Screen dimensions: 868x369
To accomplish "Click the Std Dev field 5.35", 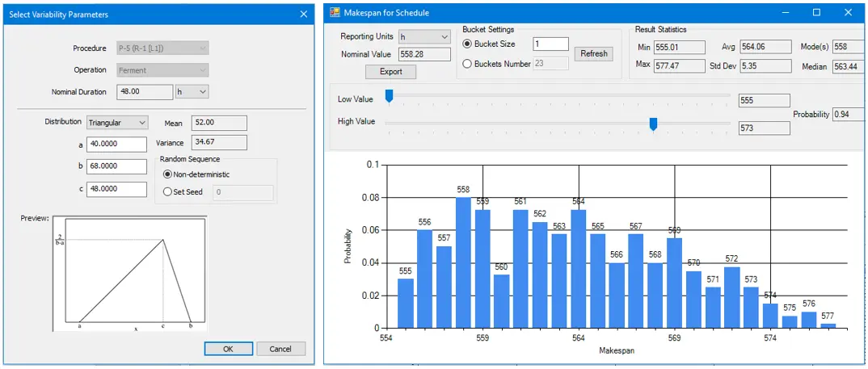I will point(765,66).
